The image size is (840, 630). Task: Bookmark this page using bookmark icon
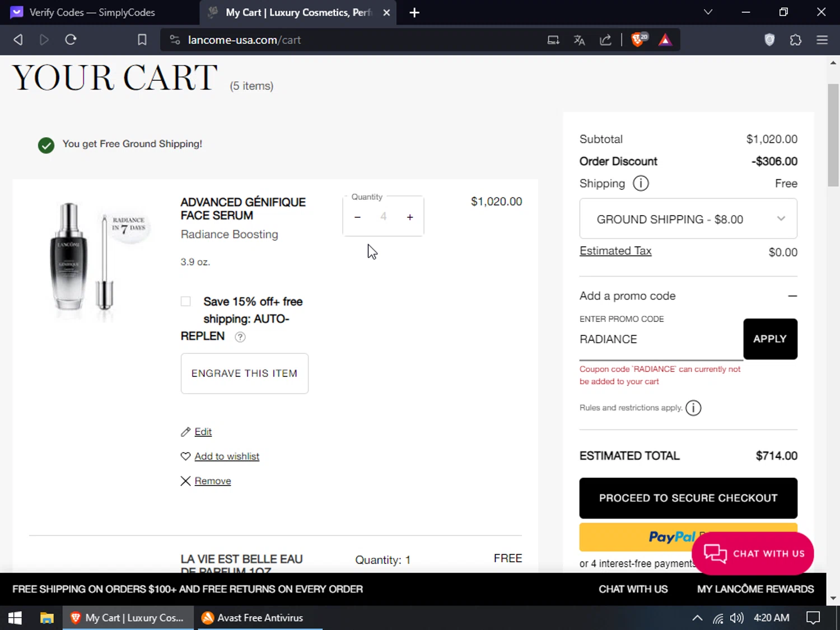(x=142, y=40)
